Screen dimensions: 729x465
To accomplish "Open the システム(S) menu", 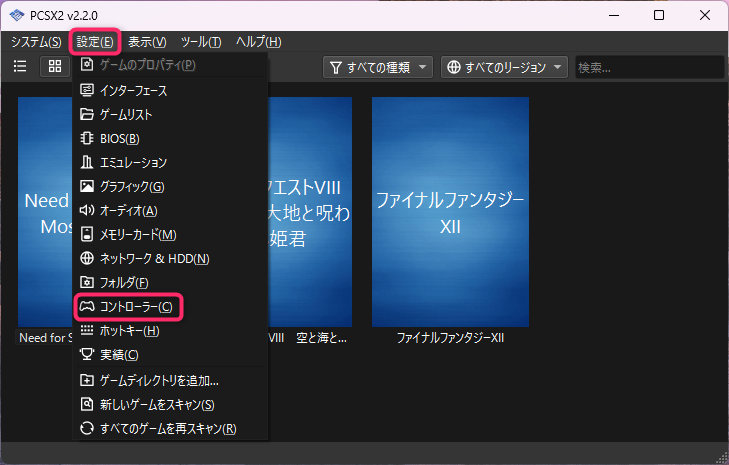I will coord(36,42).
